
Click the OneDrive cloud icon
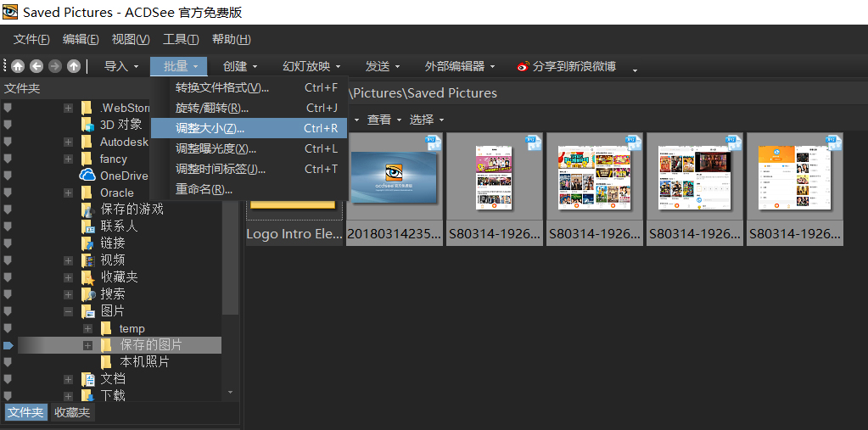click(x=88, y=176)
